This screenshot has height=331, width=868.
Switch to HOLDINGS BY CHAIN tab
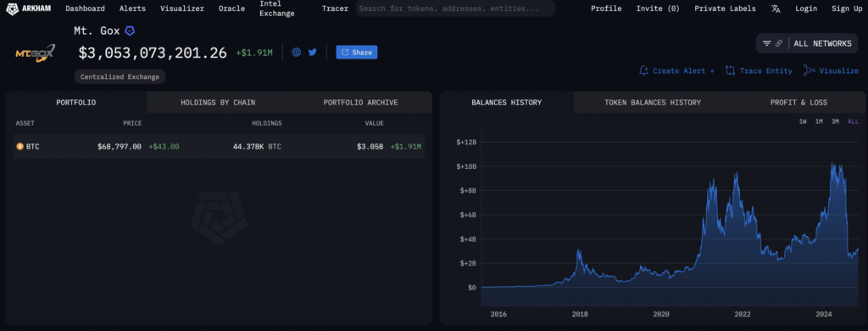pos(218,103)
